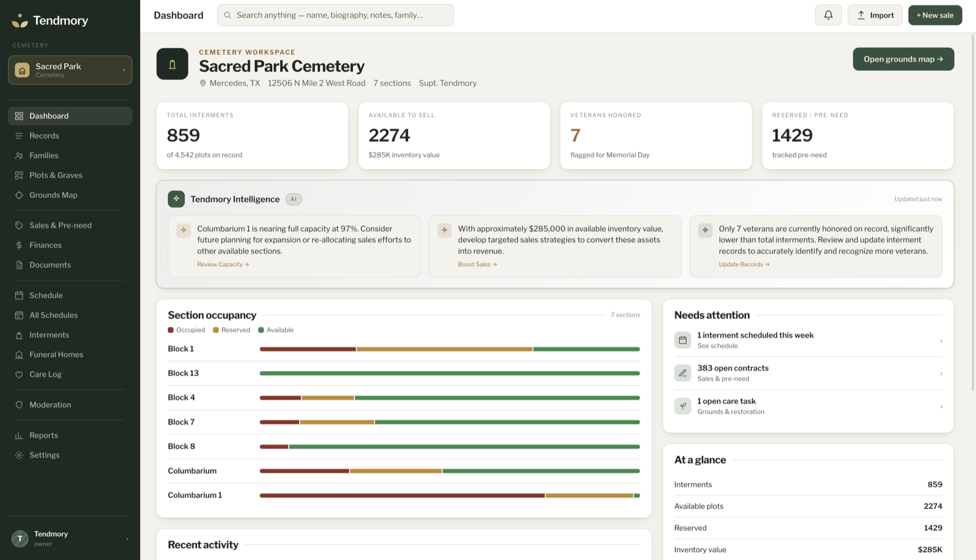Viewport: 976px width, 560px height.
Task: Open Funeral Homes section
Action: coord(70,354)
